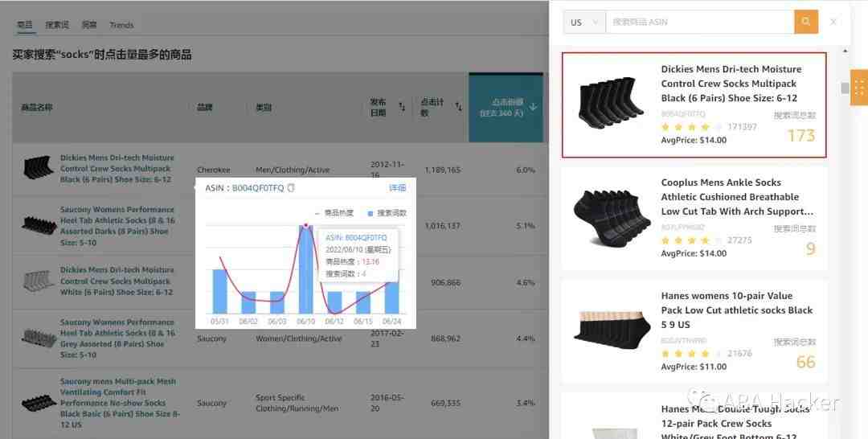Click Saucony grey socks thumbnail in table

[x=39, y=338]
